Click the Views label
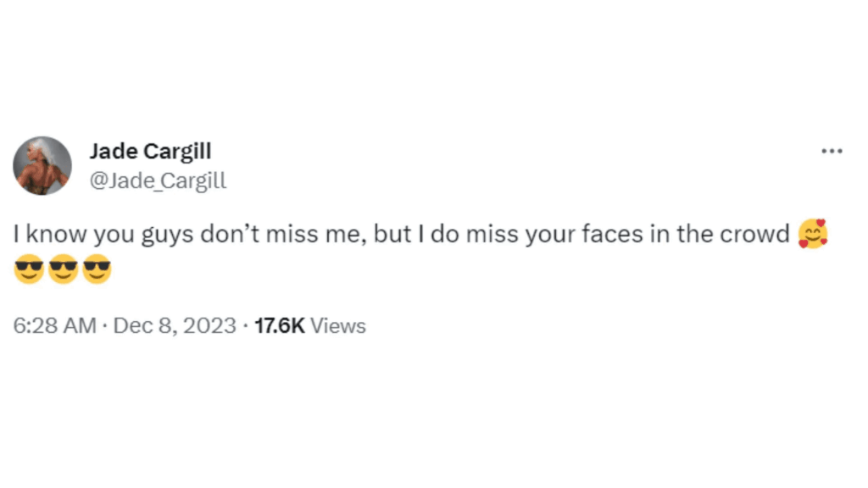 tap(338, 326)
